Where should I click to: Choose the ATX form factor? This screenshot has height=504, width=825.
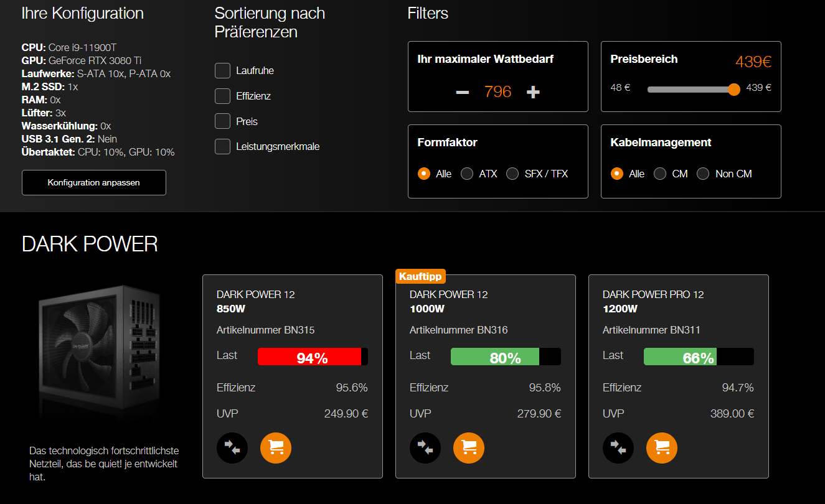pyautogui.click(x=467, y=174)
